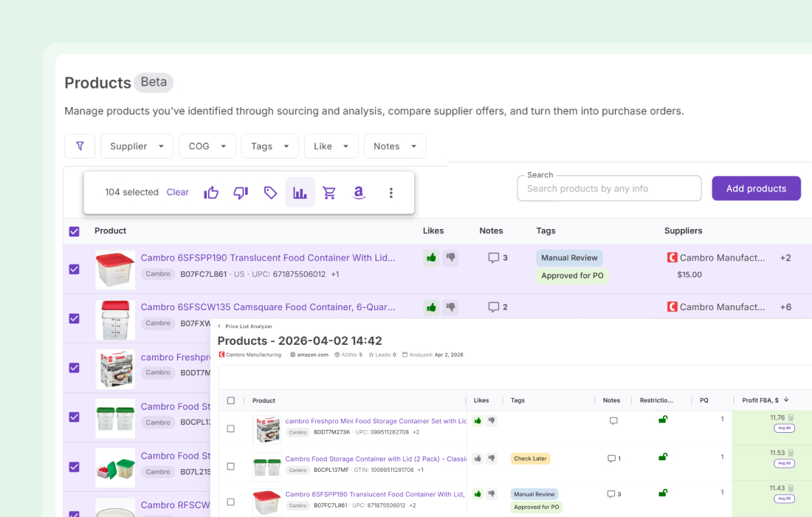Give thumbs down to selected products
This screenshot has width=812, height=517.
241,192
